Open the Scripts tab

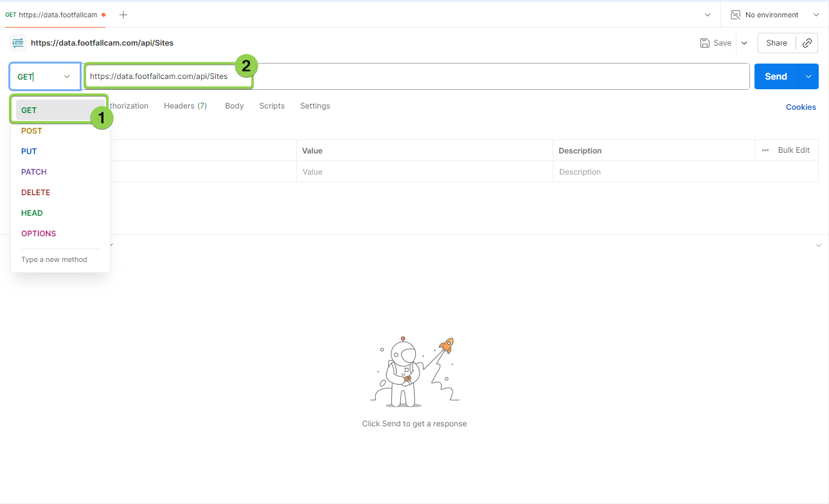pyautogui.click(x=272, y=106)
